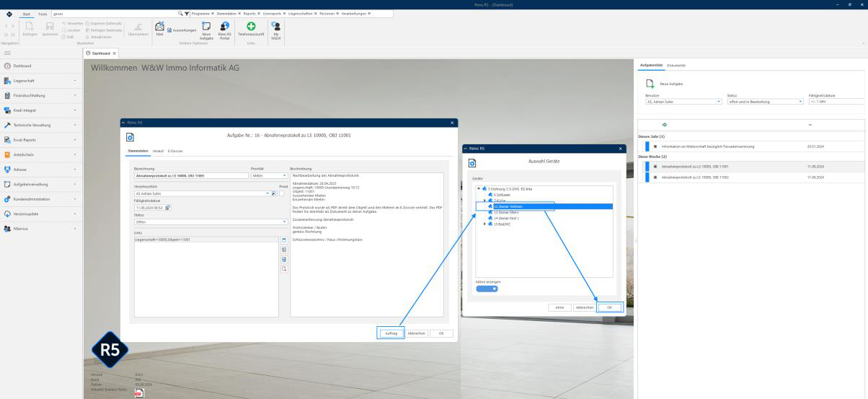Toggle checkbox for Abnahmeprotokoll OBJ 11001 row
This screenshot has width=868, height=399.
655,166
